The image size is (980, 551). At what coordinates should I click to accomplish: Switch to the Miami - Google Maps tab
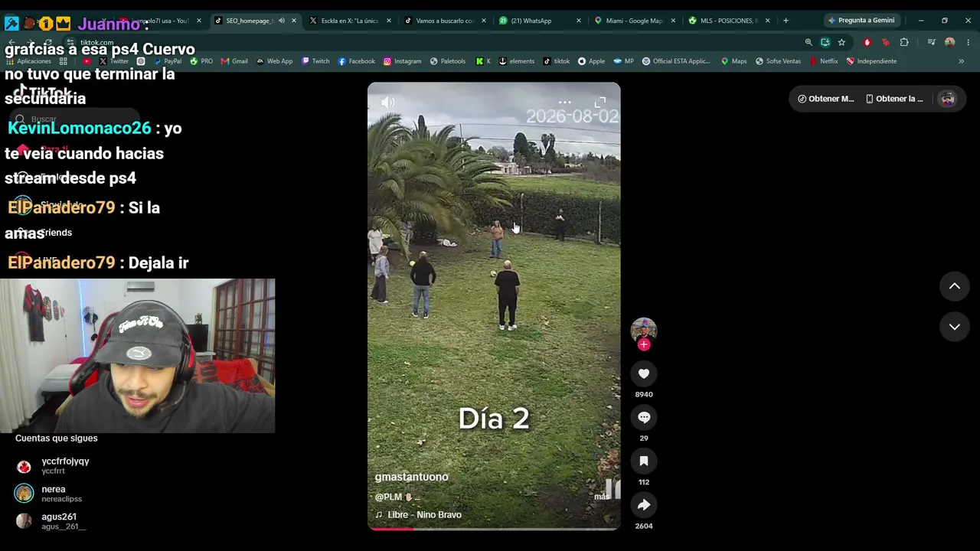coord(633,21)
